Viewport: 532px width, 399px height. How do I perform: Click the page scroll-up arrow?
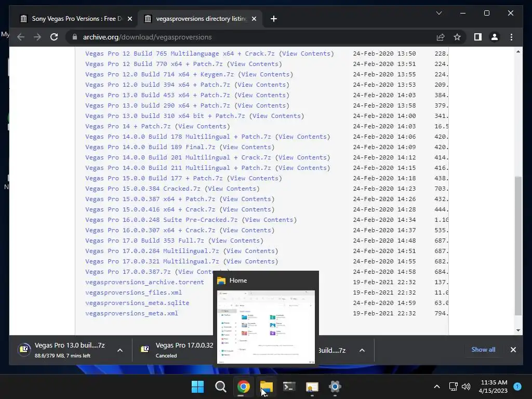tap(518, 51)
